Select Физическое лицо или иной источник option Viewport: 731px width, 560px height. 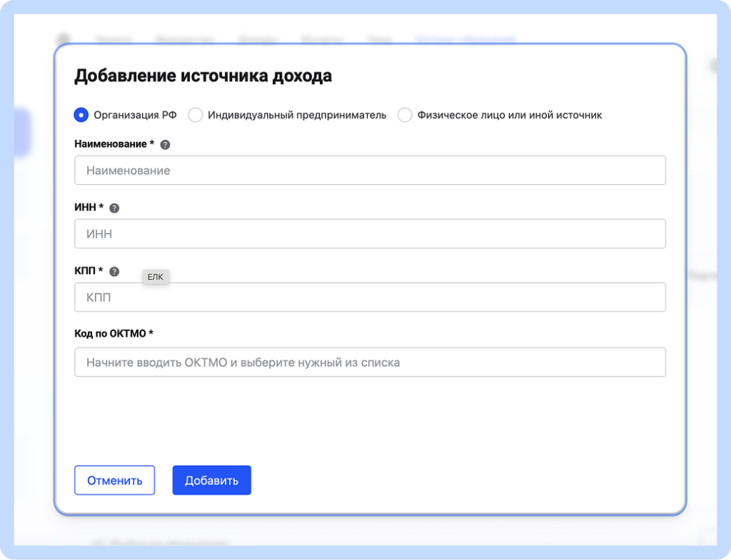pyautogui.click(x=405, y=115)
